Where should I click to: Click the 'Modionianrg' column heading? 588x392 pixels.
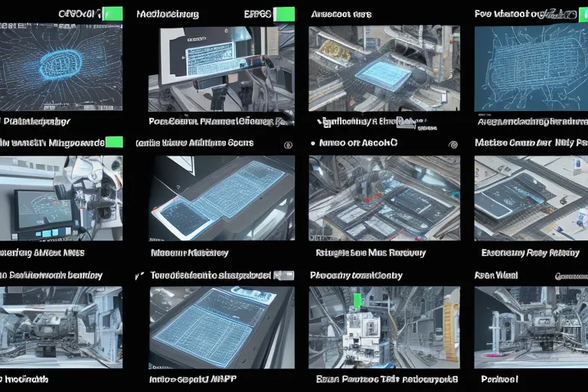167,14
